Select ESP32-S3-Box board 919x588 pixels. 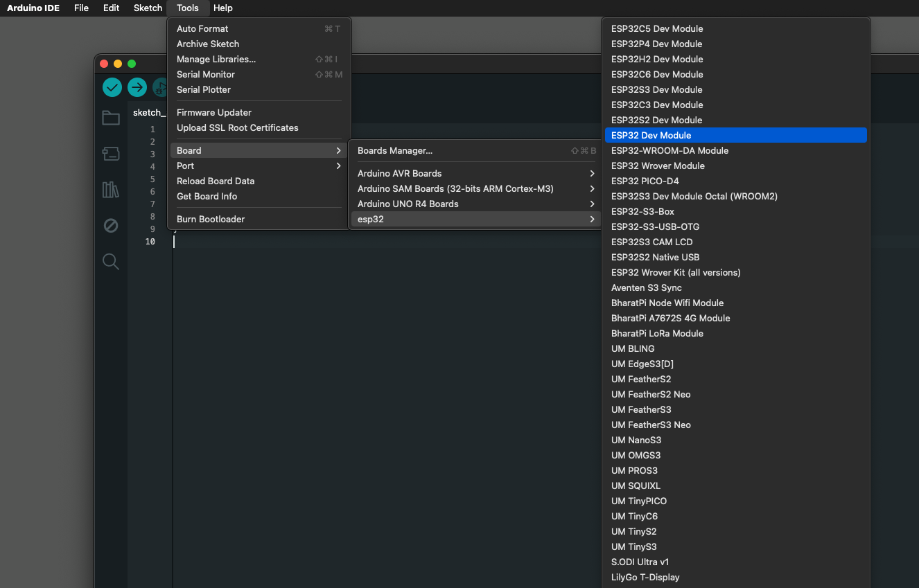click(736, 211)
